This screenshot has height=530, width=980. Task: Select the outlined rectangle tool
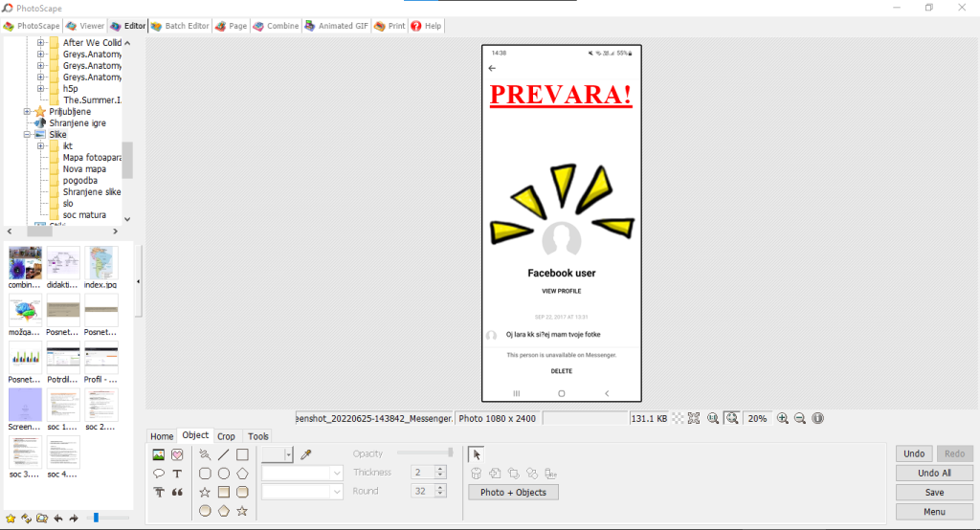pos(242,454)
